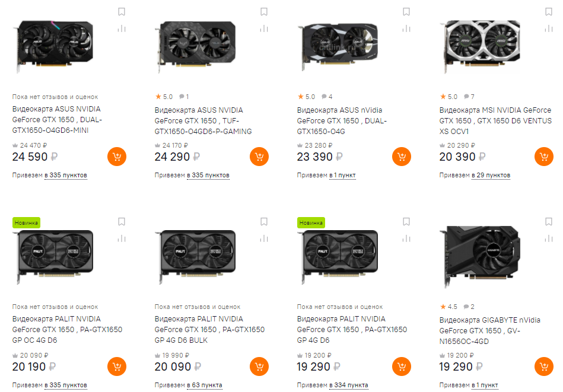Compare the Gigabyte GTX 1650 card
Image resolution: width=563 pixels, height=392 pixels.
click(549, 238)
